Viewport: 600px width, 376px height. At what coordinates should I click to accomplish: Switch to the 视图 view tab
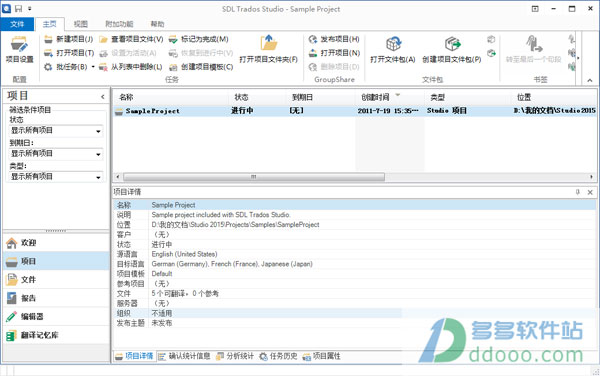tap(81, 24)
